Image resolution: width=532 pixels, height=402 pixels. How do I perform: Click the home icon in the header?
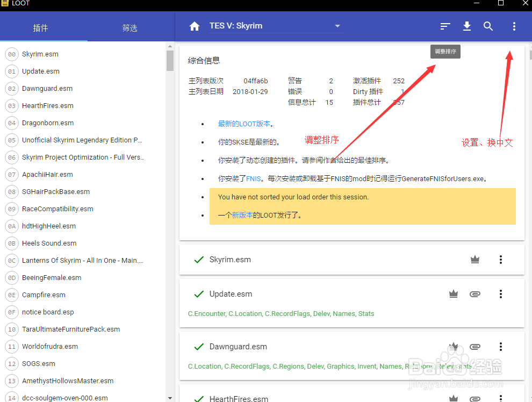tap(195, 26)
